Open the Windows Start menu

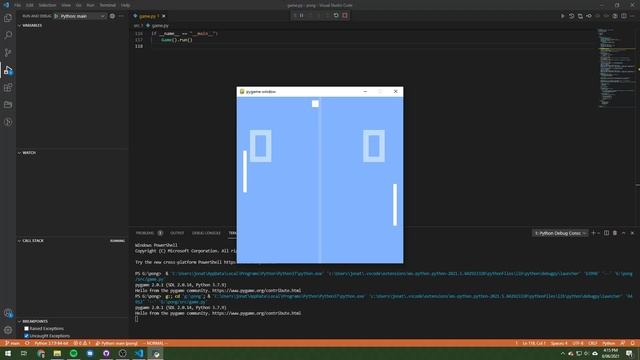8,353
